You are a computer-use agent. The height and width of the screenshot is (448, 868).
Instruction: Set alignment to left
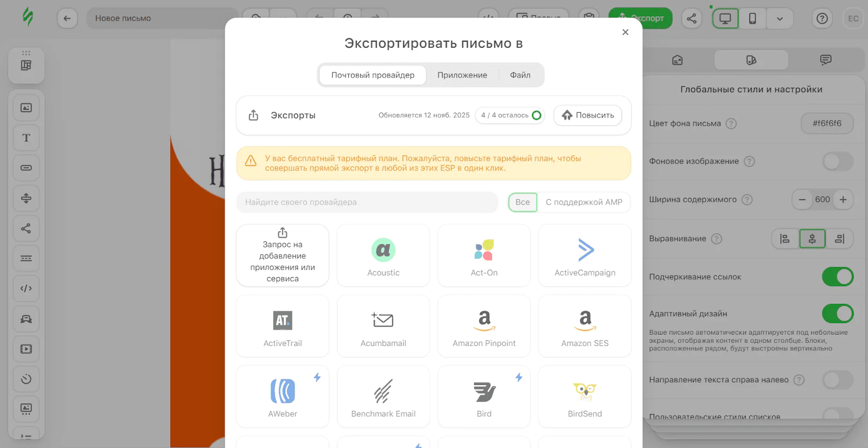(x=785, y=239)
